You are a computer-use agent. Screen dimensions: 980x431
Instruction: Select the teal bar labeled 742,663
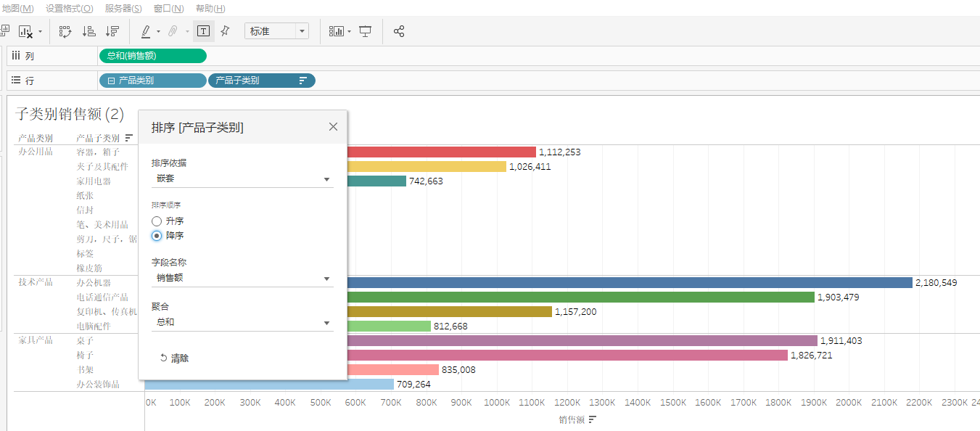376,181
